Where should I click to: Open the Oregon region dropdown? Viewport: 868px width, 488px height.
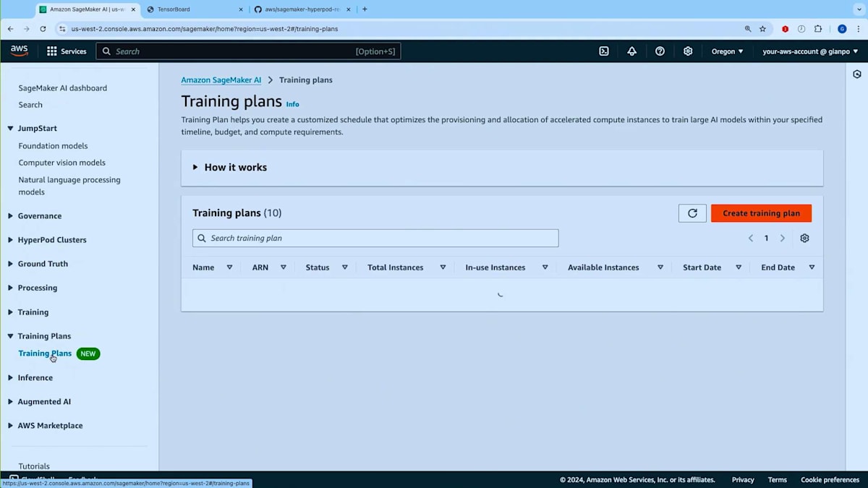728,51
